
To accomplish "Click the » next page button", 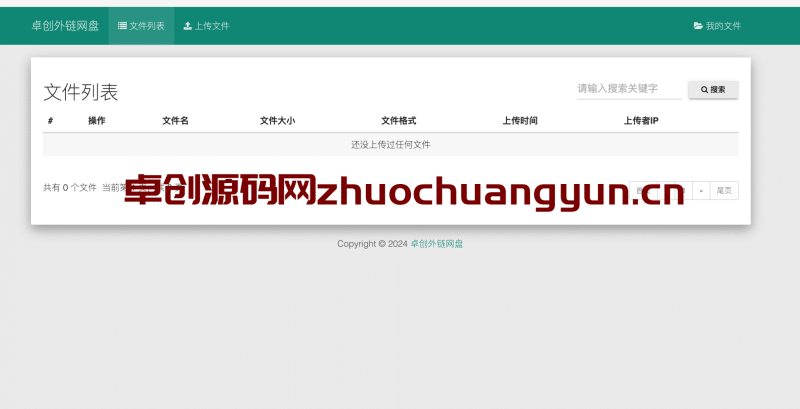I will 702,191.
